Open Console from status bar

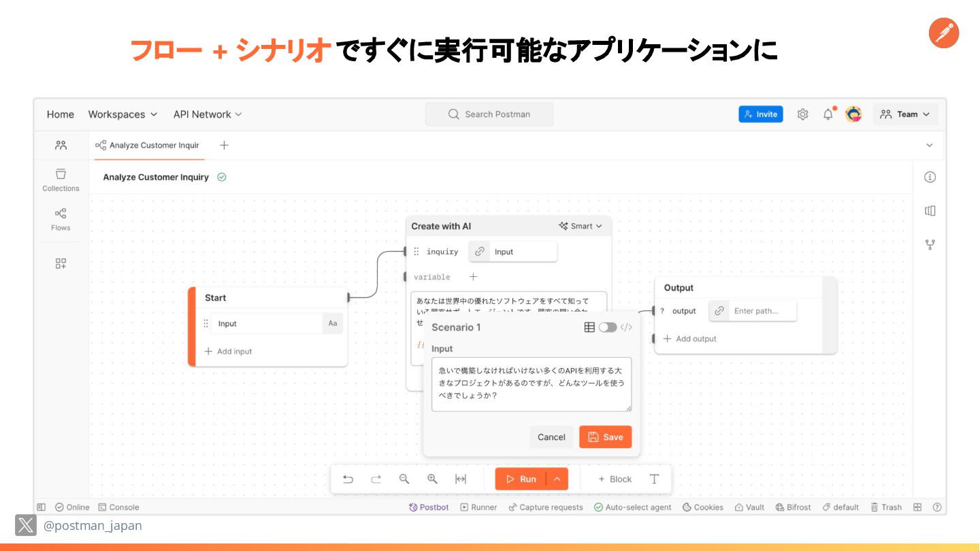tap(118, 507)
